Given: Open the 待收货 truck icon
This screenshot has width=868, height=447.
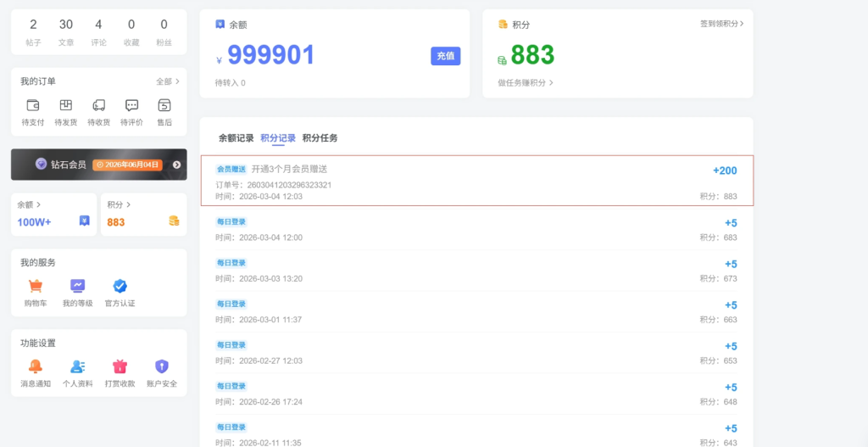Looking at the screenshot, I should pyautogui.click(x=98, y=105).
